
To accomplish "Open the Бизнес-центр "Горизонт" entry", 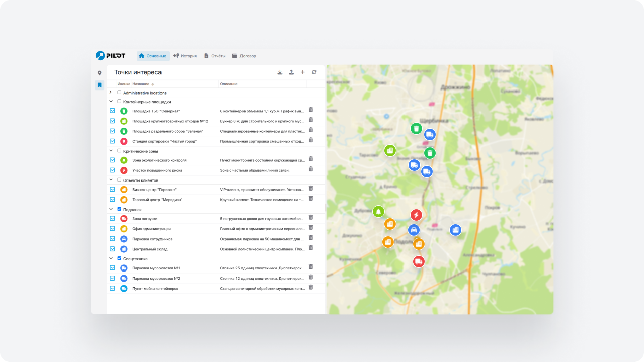I will coord(154,190).
